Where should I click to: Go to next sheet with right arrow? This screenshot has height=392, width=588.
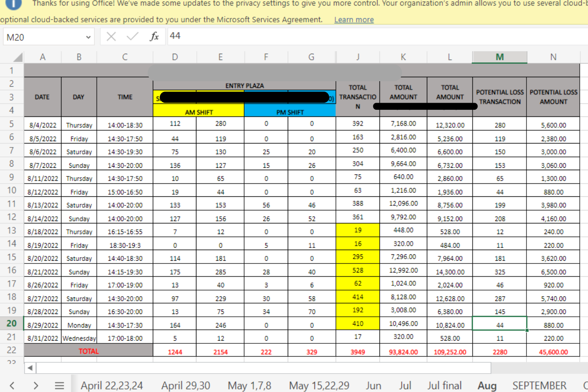pyautogui.click(x=36, y=386)
